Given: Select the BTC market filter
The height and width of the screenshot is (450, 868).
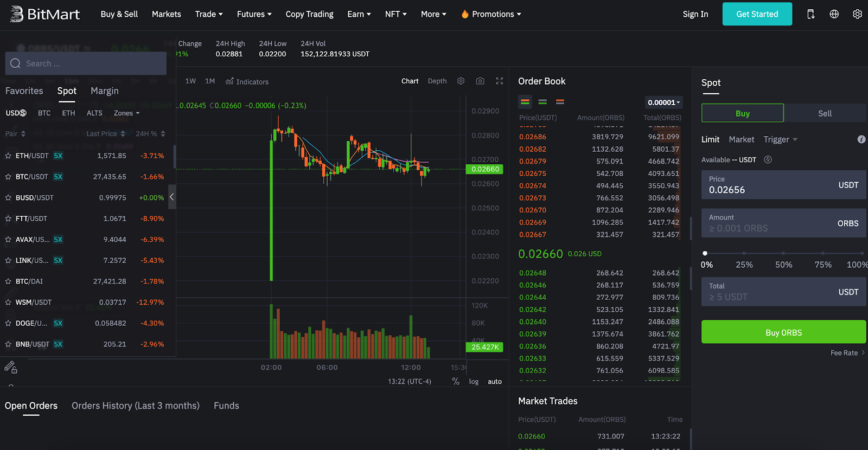Looking at the screenshot, I should (x=44, y=113).
